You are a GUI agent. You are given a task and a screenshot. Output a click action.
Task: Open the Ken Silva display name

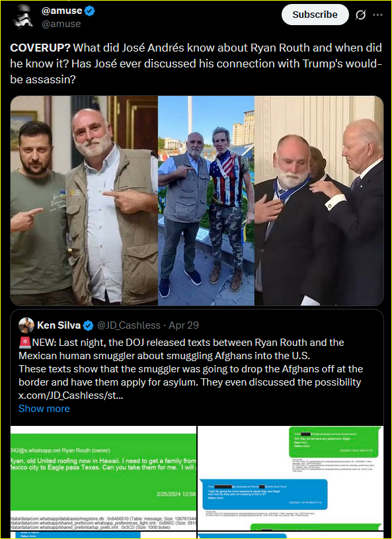[59, 325]
